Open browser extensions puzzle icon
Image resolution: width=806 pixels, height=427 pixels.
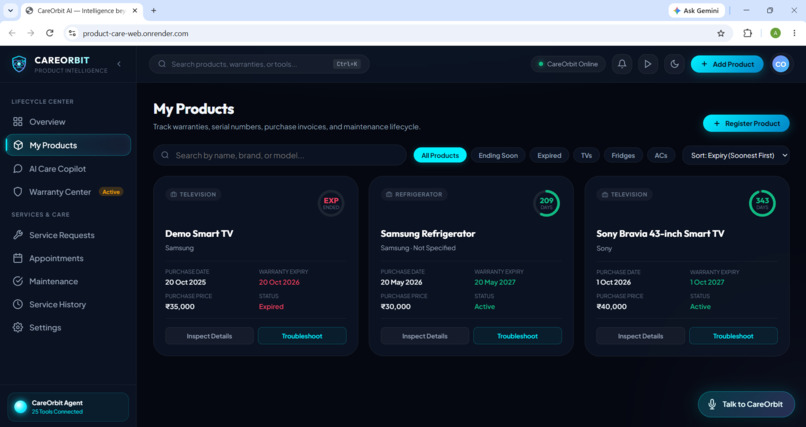tap(747, 33)
